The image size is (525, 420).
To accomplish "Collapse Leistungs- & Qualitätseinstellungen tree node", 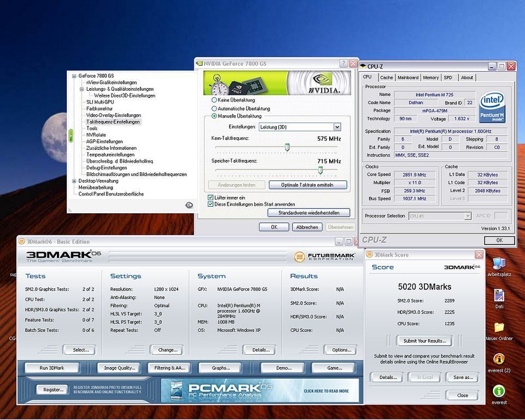I will (81, 89).
